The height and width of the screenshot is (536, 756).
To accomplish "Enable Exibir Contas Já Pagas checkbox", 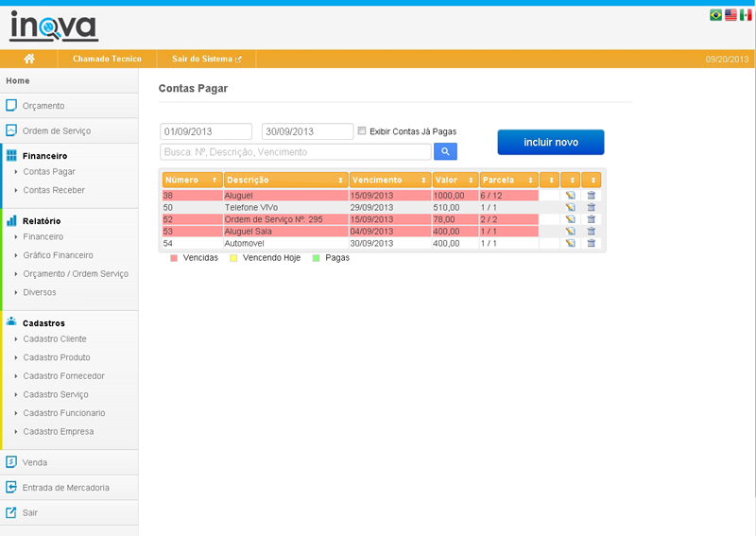I will (x=362, y=130).
